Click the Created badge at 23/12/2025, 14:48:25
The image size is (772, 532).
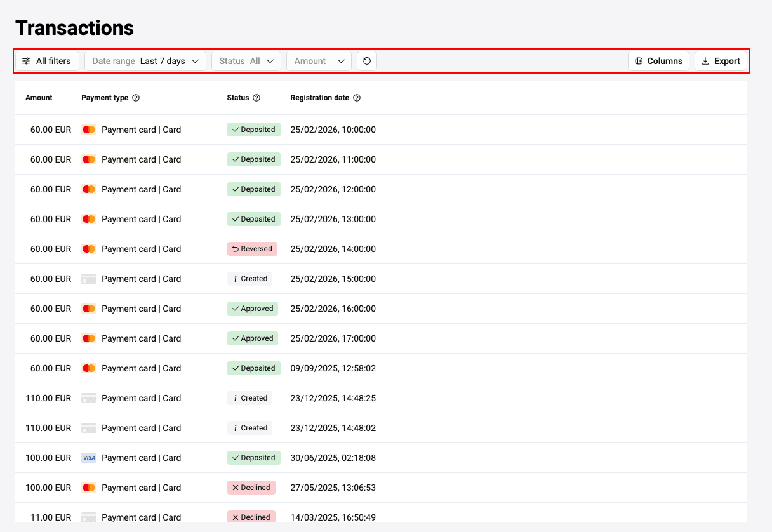pos(250,398)
